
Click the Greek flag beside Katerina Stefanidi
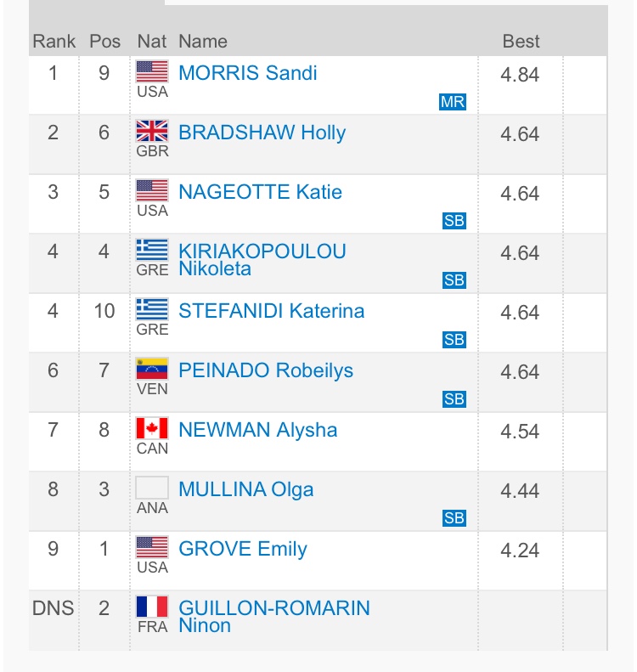(153, 309)
